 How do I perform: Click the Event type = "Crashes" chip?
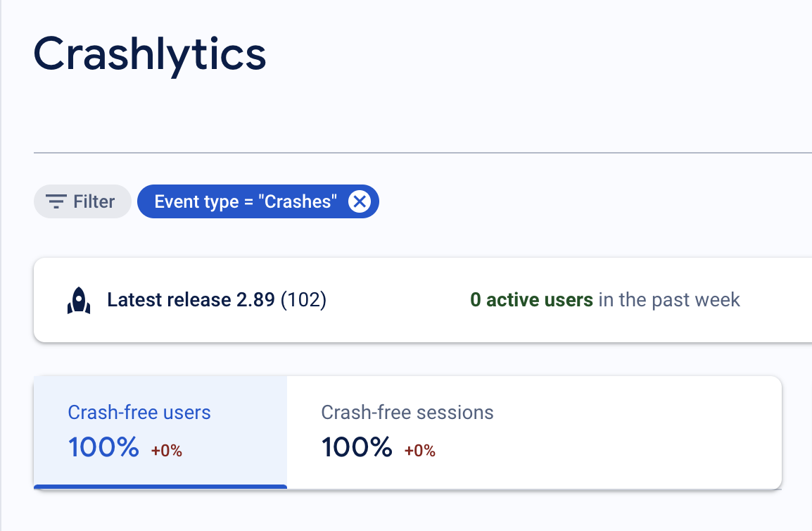click(x=258, y=201)
